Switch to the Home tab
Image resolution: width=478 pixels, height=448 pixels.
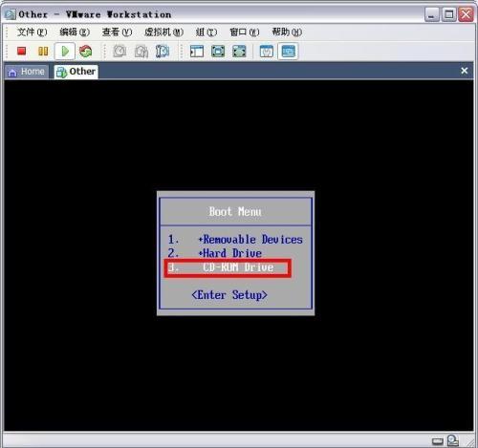pyautogui.click(x=27, y=72)
